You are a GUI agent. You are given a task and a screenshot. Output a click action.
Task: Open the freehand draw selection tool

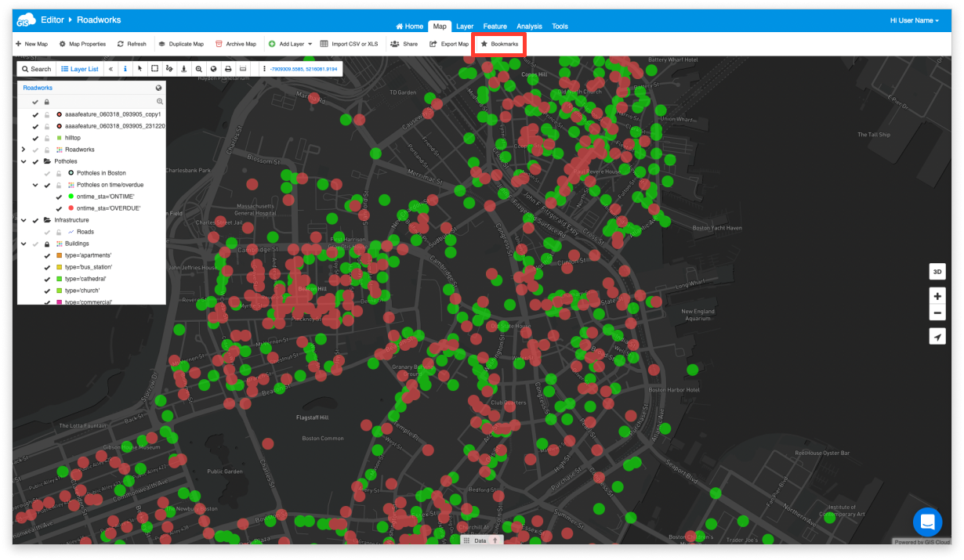[x=169, y=69]
